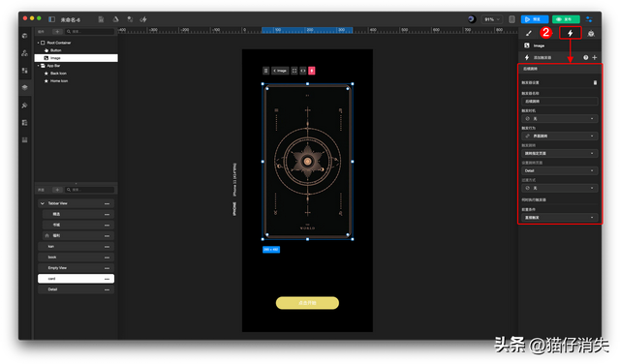620x364 pixels.
Task: Open more options for Detail page
Action: click(107, 289)
